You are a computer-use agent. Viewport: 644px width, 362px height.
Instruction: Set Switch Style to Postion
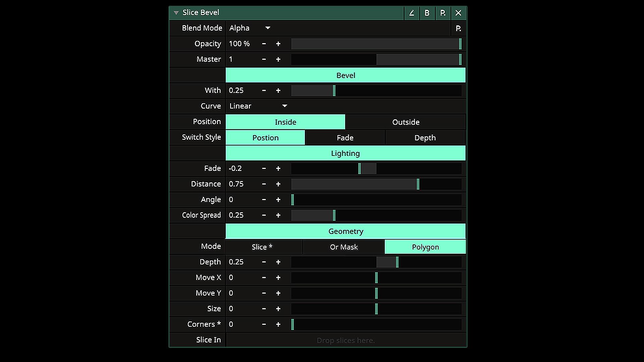[x=265, y=138]
